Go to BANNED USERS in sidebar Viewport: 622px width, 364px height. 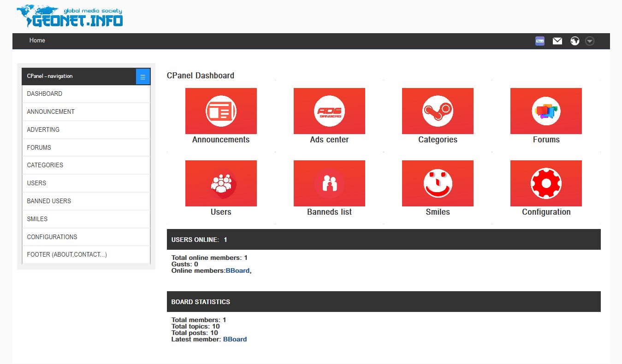(x=49, y=201)
